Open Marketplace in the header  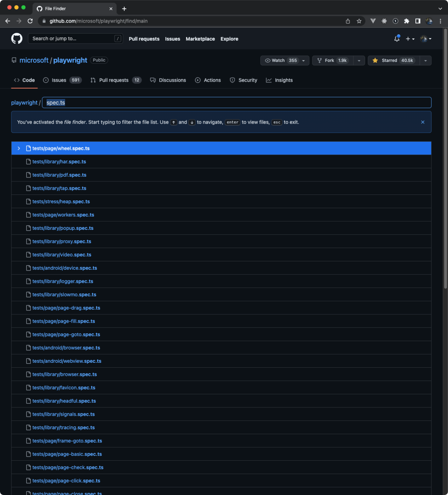coord(200,39)
